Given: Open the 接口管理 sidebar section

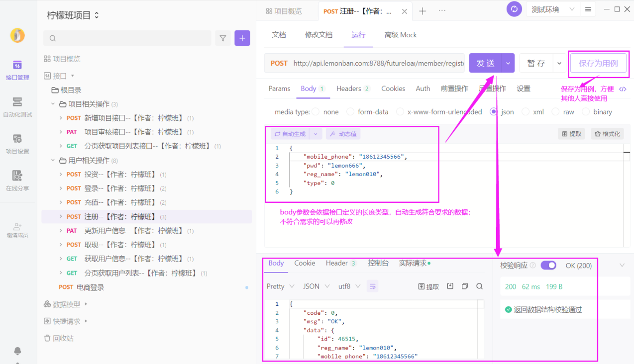Looking at the screenshot, I should tap(17, 70).
